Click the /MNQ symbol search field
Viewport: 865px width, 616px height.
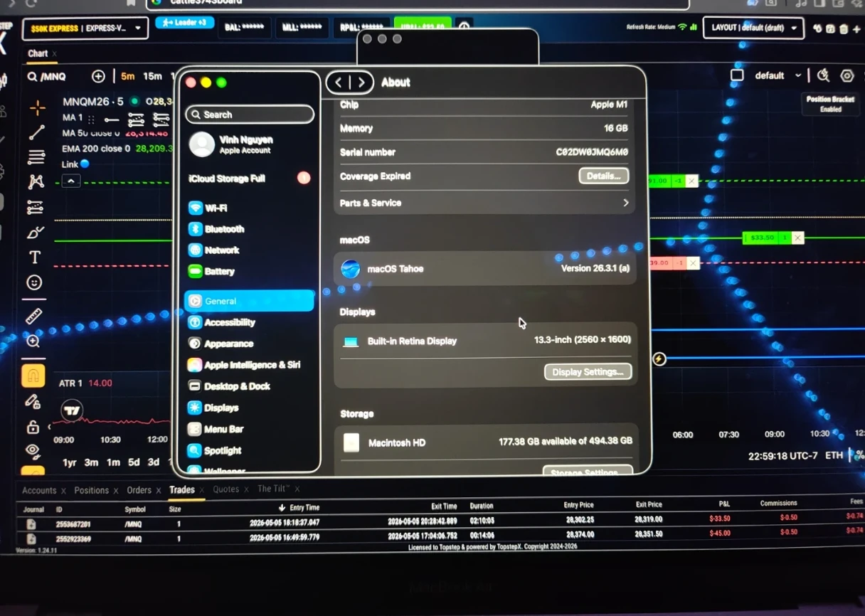(53, 77)
